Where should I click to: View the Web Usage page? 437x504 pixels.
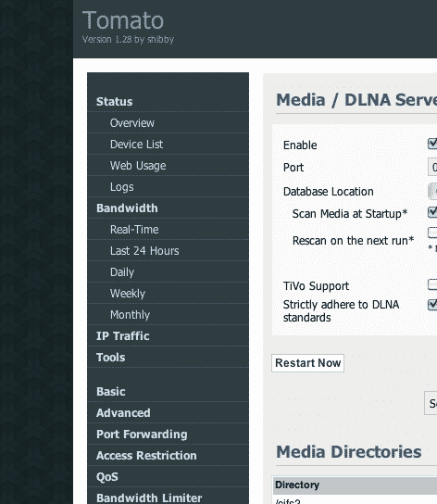coord(138,166)
